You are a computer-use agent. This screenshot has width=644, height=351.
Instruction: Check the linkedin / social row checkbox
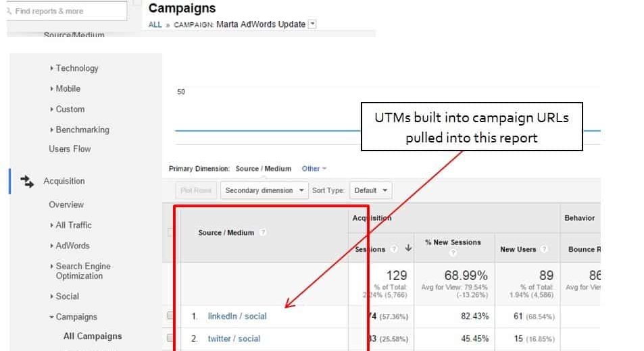click(x=170, y=316)
